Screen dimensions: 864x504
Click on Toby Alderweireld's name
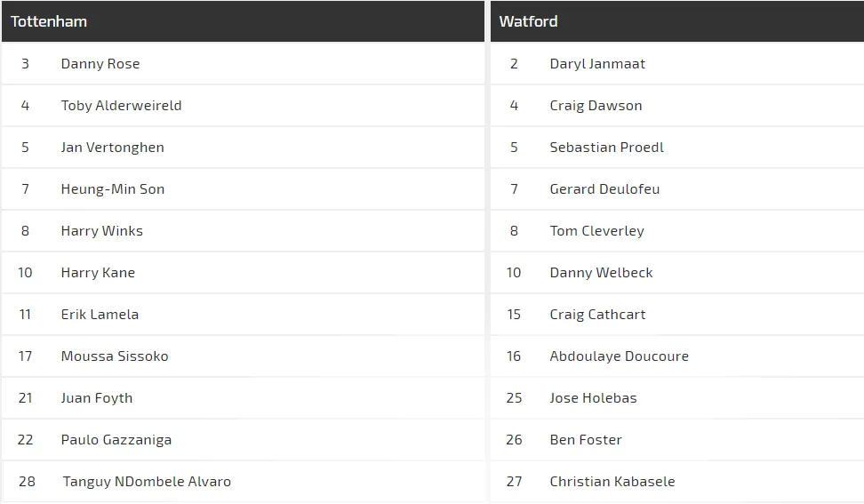pos(121,106)
